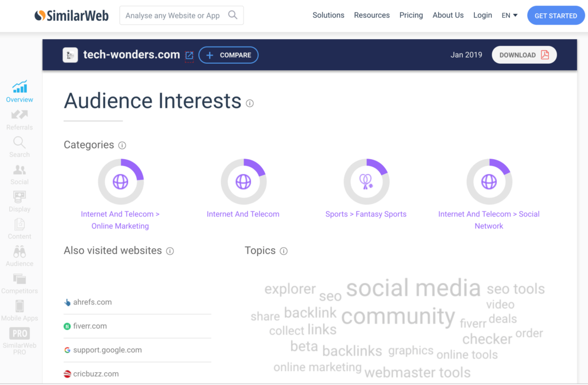588x385 pixels.
Task: Click the PDF icon in Download button
Action: point(545,55)
